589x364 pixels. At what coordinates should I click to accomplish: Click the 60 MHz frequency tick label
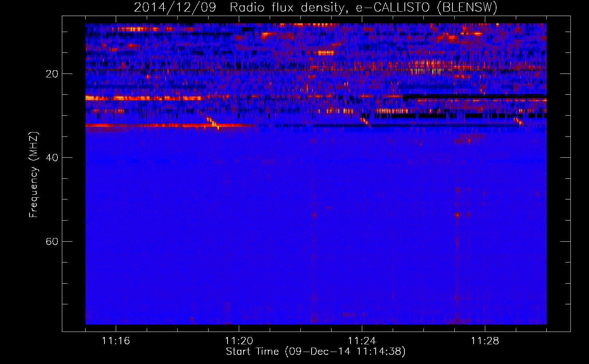[x=52, y=241]
